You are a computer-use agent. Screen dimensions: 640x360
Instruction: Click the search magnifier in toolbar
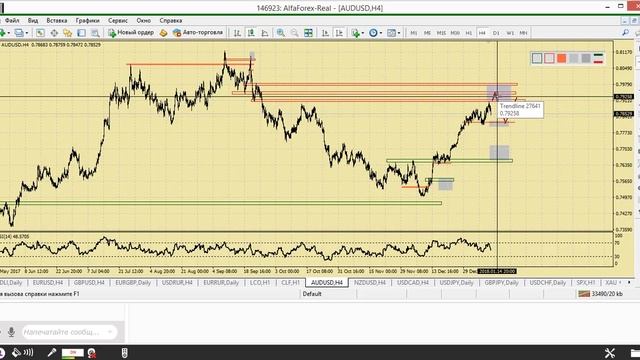[625, 33]
